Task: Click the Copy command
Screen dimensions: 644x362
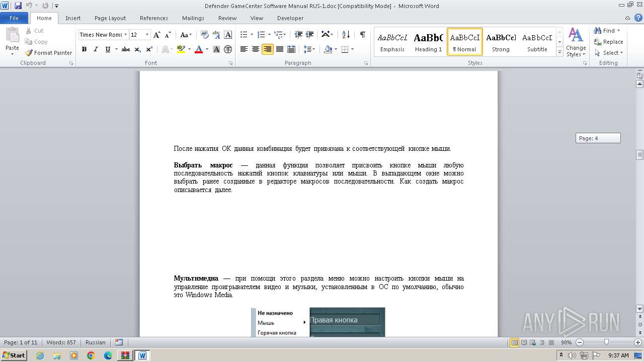Action: (x=36, y=42)
